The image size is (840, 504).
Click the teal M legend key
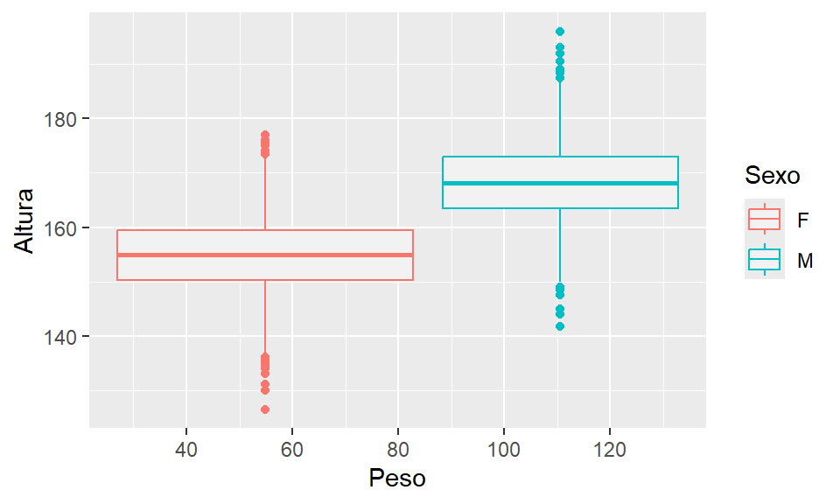click(765, 260)
